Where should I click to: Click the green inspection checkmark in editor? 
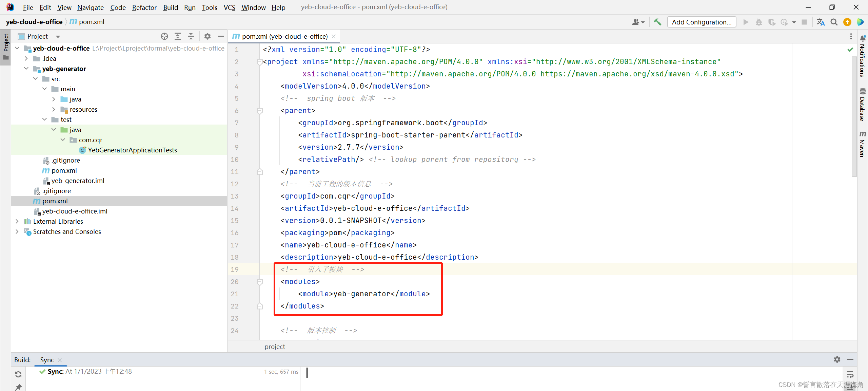coord(850,50)
